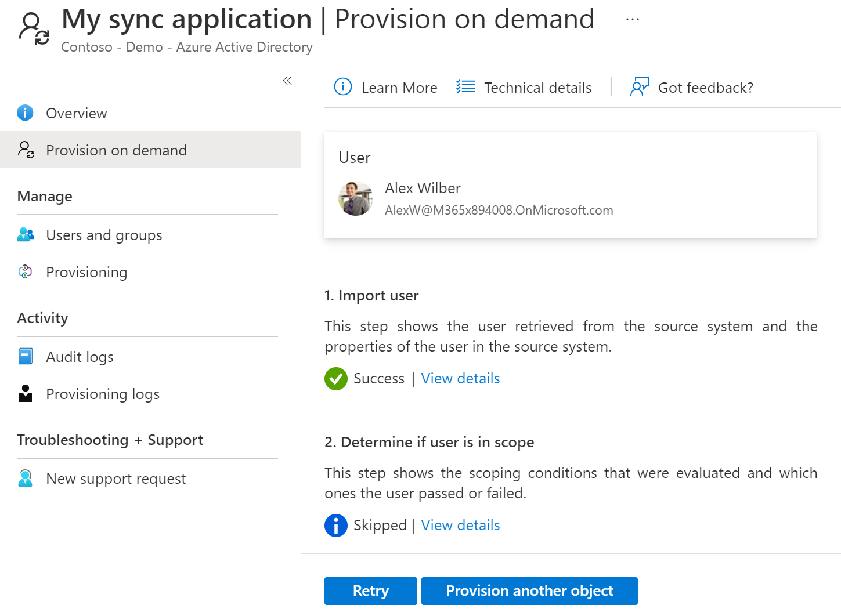
Task: View details for the skipped scope step
Action: 460,525
